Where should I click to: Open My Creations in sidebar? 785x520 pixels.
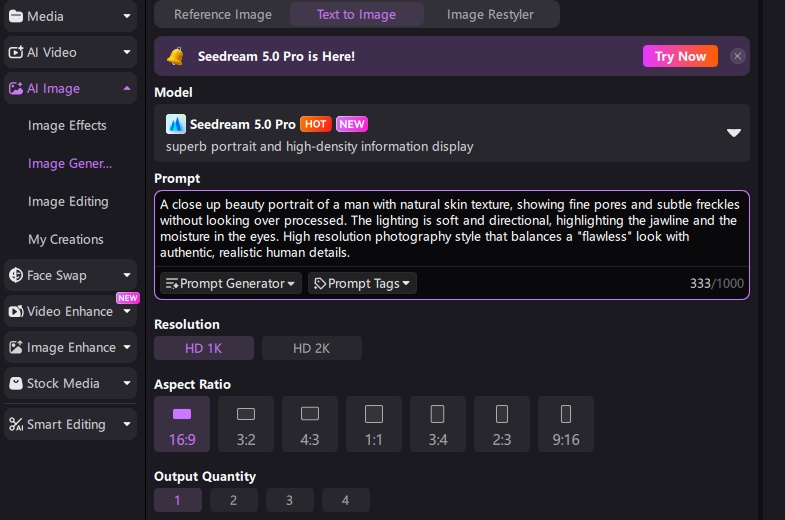pyautogui.click(x=66, y=239)
